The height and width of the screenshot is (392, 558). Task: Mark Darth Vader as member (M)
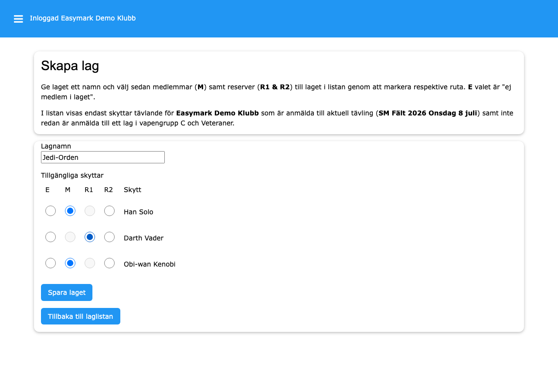[x=70, y=237]
